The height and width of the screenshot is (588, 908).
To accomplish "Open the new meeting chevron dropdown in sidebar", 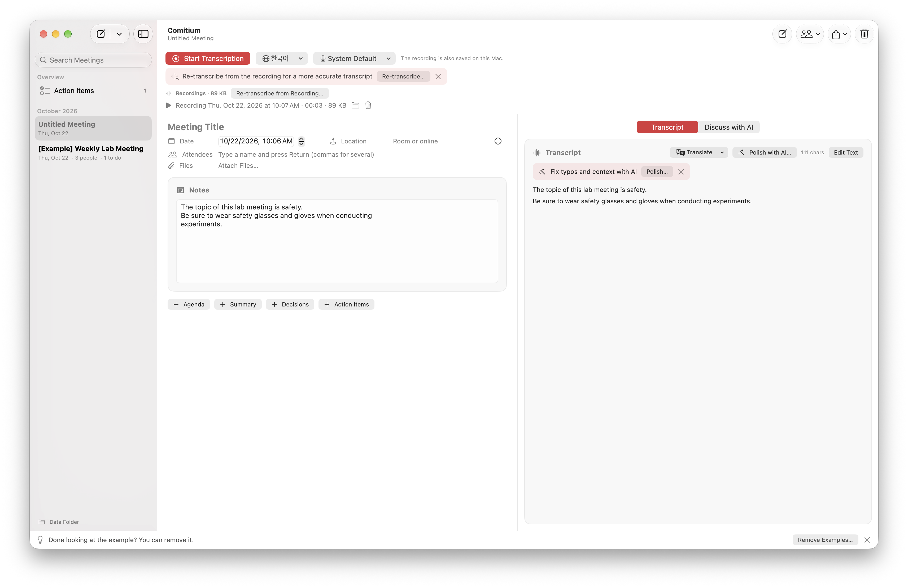I will coord(119,34).
